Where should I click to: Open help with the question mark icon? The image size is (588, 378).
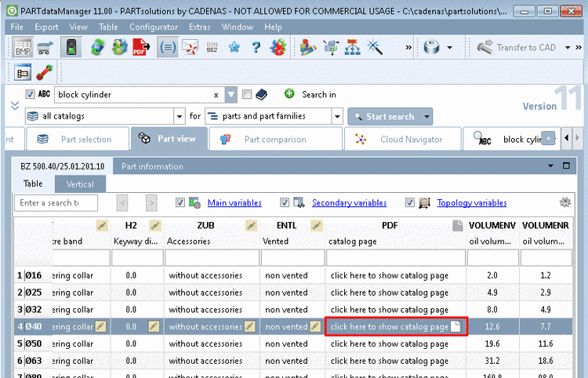pyautogui.click(x=256, y=48)
